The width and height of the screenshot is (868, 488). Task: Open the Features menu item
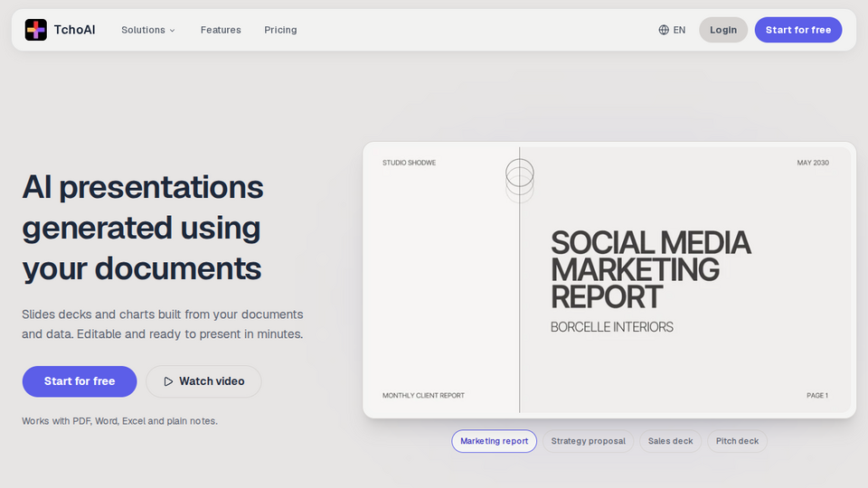221,30
